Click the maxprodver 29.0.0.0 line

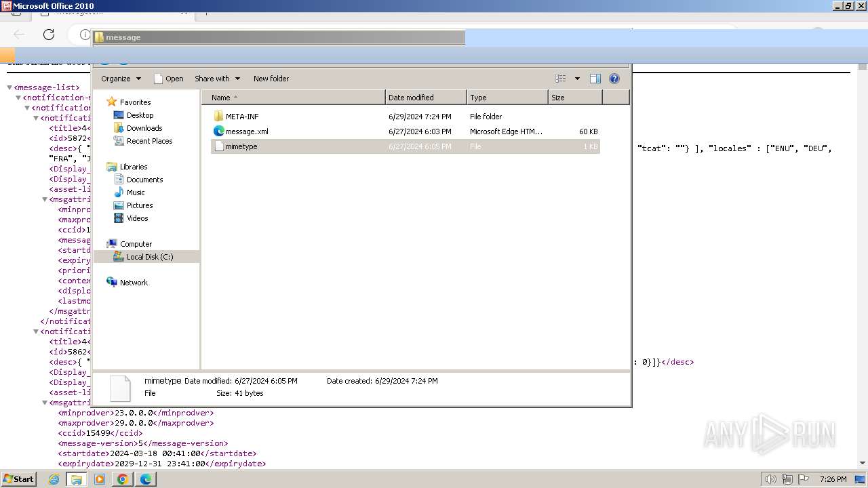click(x=136, y=423)
